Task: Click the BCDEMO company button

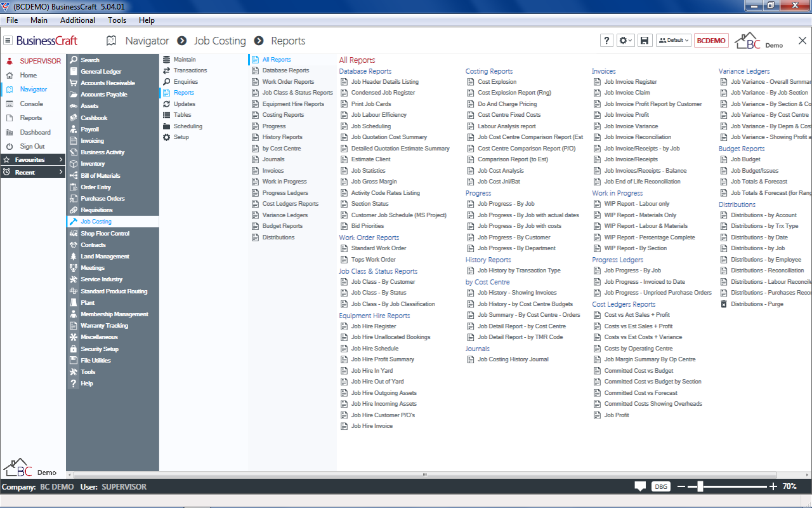Action: (x=711, y=41)
